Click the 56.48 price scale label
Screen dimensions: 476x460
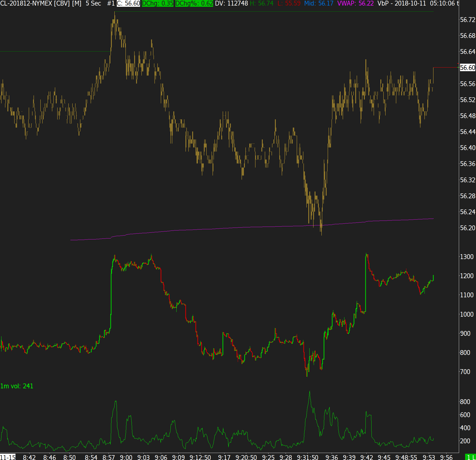[468, 116]
